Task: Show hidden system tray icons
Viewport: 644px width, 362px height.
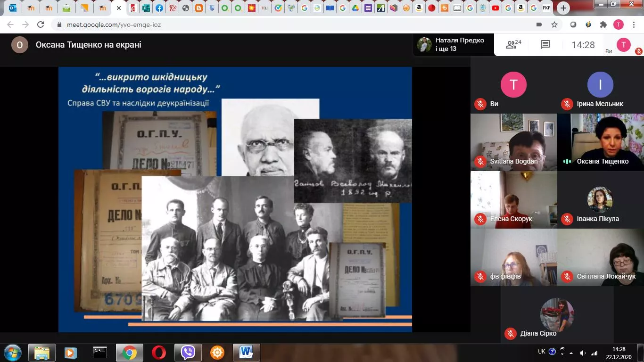Action: [x=571, y=353]
